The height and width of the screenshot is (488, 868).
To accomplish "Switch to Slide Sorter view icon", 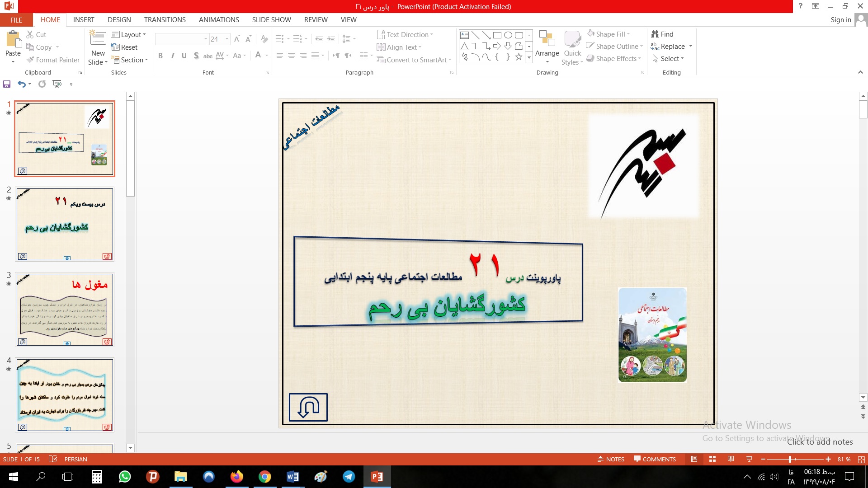I will pyautogui.click(x=712, y=459).
